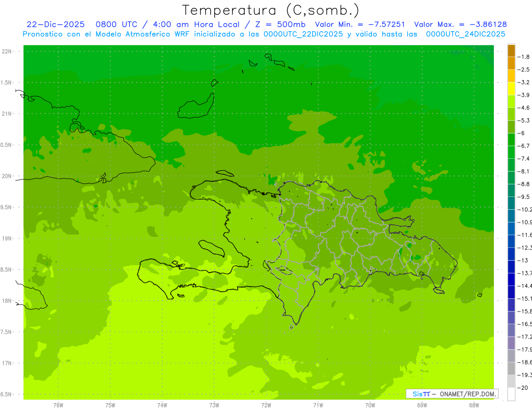Click the legend value "-1.8"
The image size is (532, 411).
(524, 57)
